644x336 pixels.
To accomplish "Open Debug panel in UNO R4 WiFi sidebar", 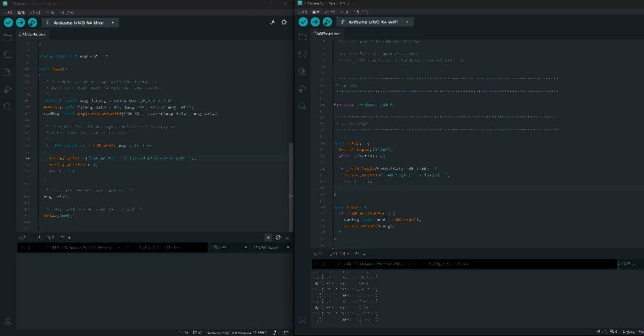I will [x=302, y=89].
